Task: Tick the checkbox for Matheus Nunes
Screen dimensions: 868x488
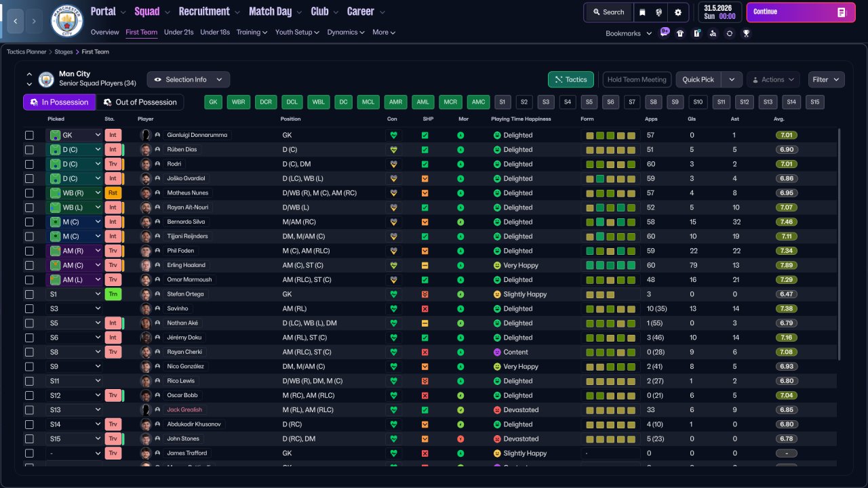Action: pyautogui.click(x=29, y=193)
